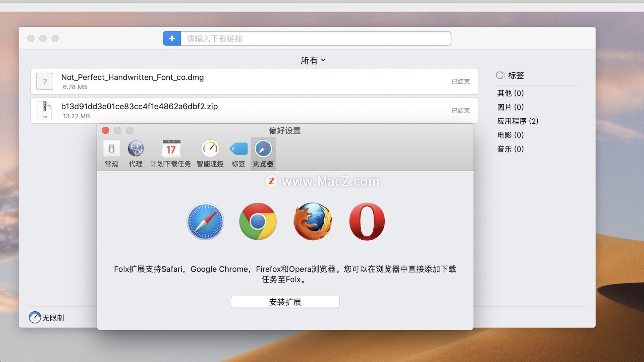Click the download link input field
This screenshot has height=362, width=644.
click(x=316, y=39)
